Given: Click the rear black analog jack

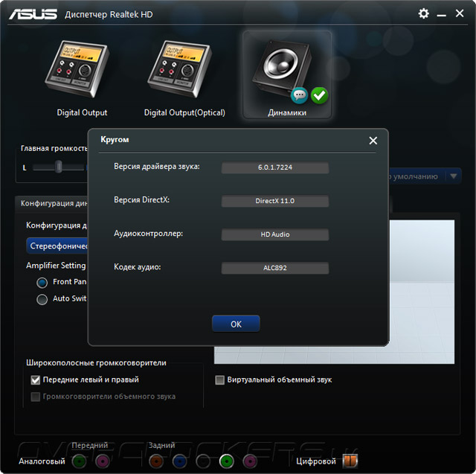Looking at the screenshot, I should tap(203, 461).
